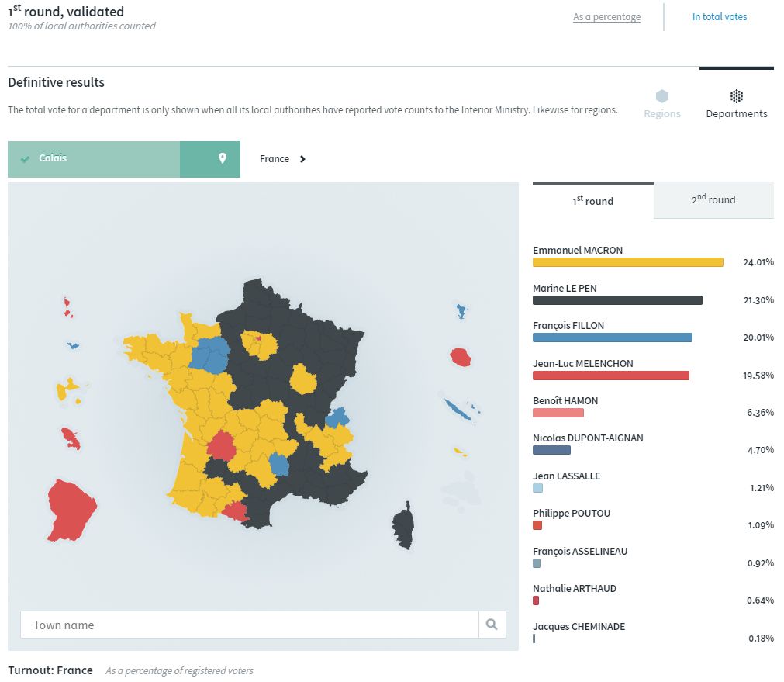Image resolution: width=784 pixels, height=682 pixels.
Task: Switch display to In total votes
Action: click(719, 17)
